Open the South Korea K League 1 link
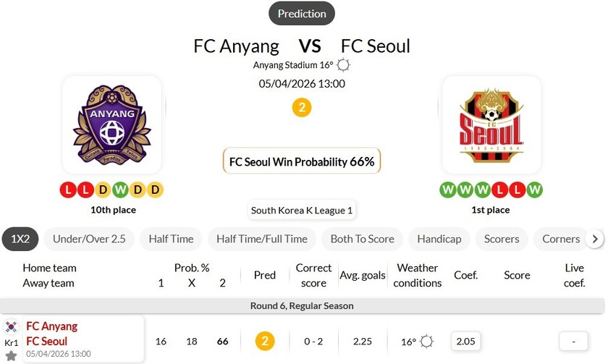This screenshot has width=608, height=364. point(302,211)
